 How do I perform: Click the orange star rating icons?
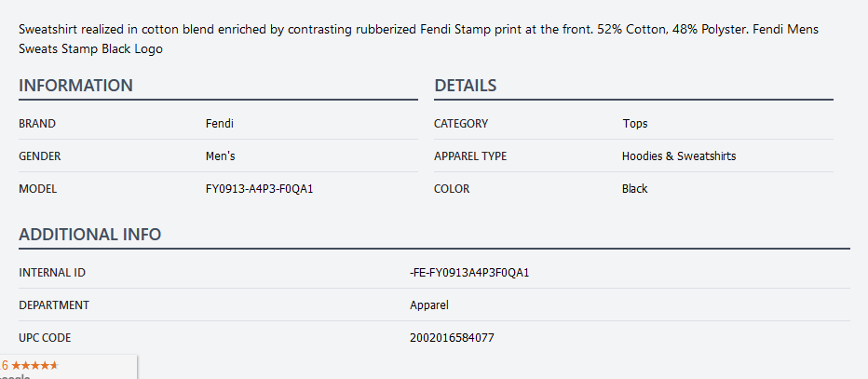tap(34, 365)
